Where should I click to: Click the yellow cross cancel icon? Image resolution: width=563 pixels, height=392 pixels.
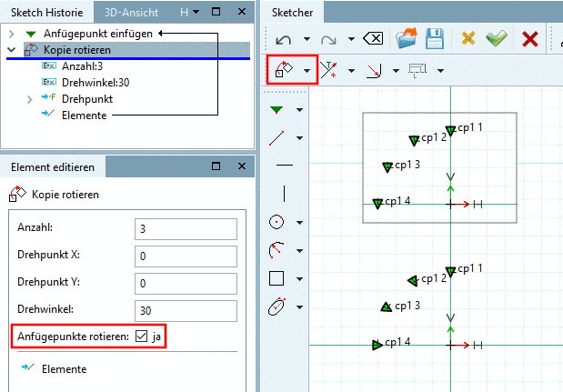[467, 38]
